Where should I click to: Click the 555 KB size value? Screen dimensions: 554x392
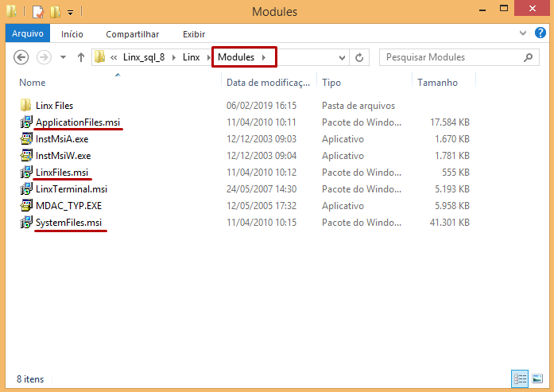point(455,173)
